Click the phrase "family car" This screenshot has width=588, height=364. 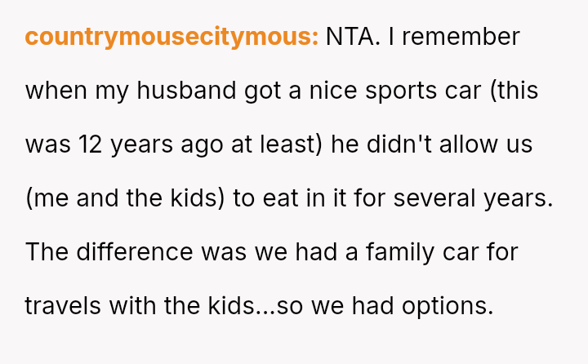[x=430, y=251]
